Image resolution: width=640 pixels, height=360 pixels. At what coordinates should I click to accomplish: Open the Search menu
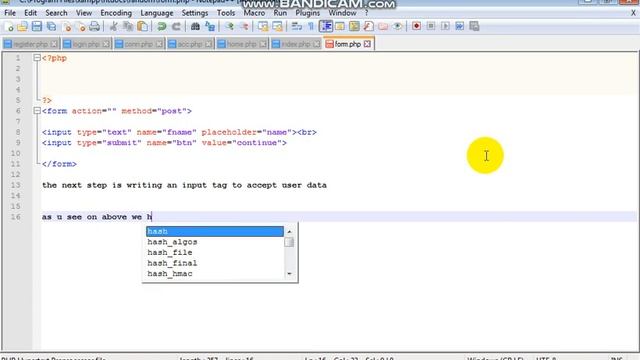click(56, 13)
